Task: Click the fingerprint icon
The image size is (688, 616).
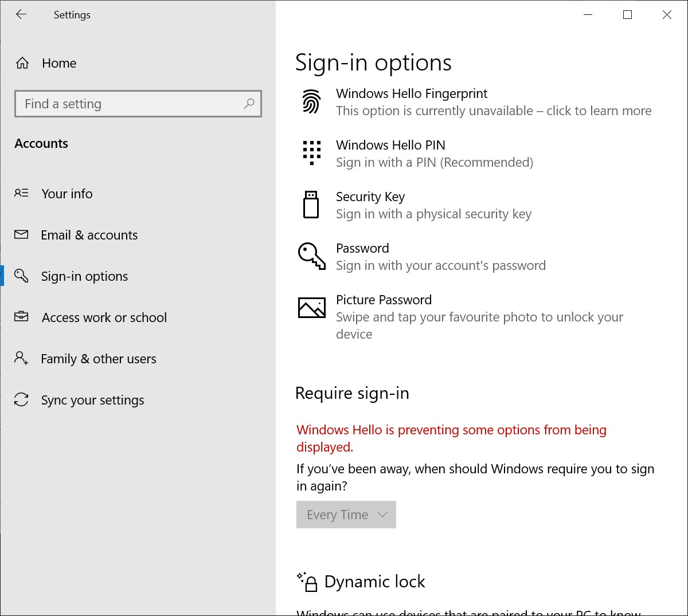Action: click(311, 101)
